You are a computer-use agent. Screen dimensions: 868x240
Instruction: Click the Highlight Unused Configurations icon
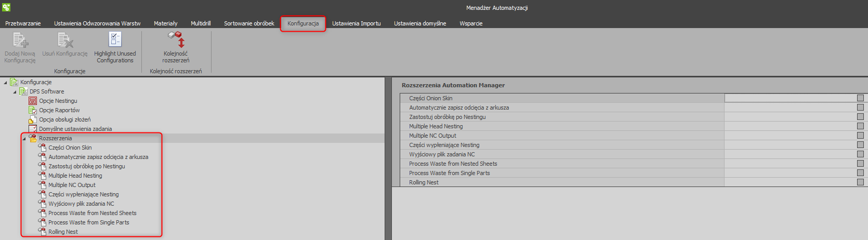pyautogui.click(x=115, y=39)
